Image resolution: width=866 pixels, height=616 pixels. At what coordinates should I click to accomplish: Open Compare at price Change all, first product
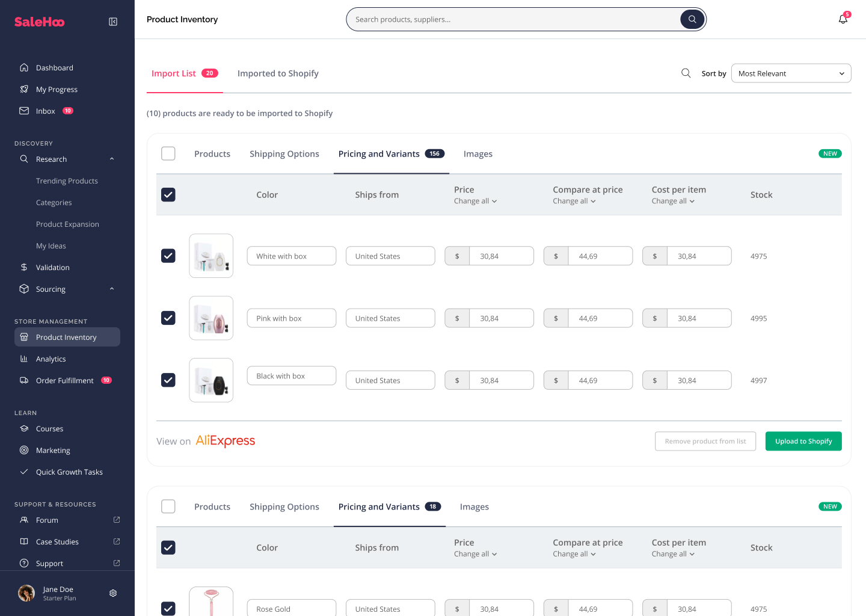tap(574, 201)
